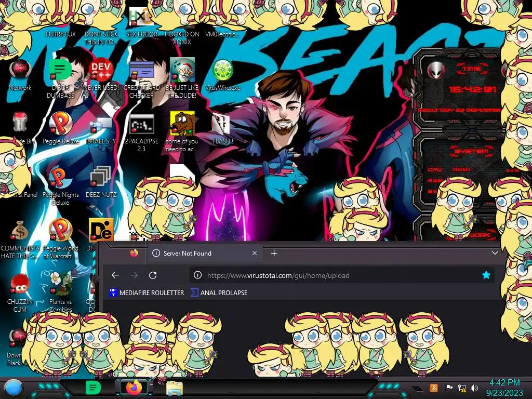Click the site information icon in address bar
The height and width of the screenshot is (399, 532).
[x=197, y=275]
